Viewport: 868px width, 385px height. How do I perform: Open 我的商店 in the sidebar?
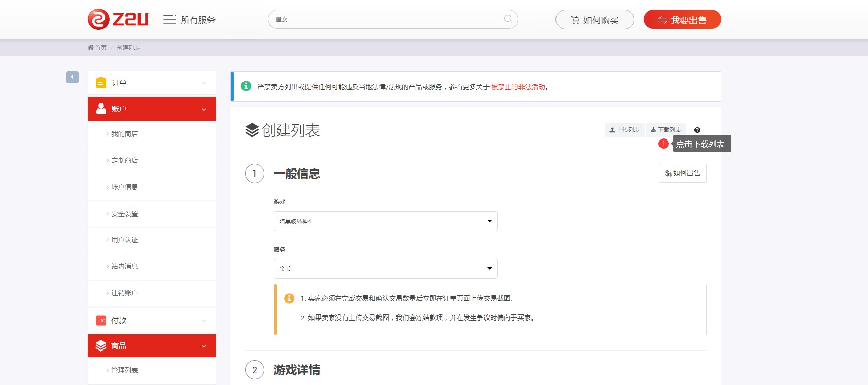pyautogui.click(x=125, y=134)
